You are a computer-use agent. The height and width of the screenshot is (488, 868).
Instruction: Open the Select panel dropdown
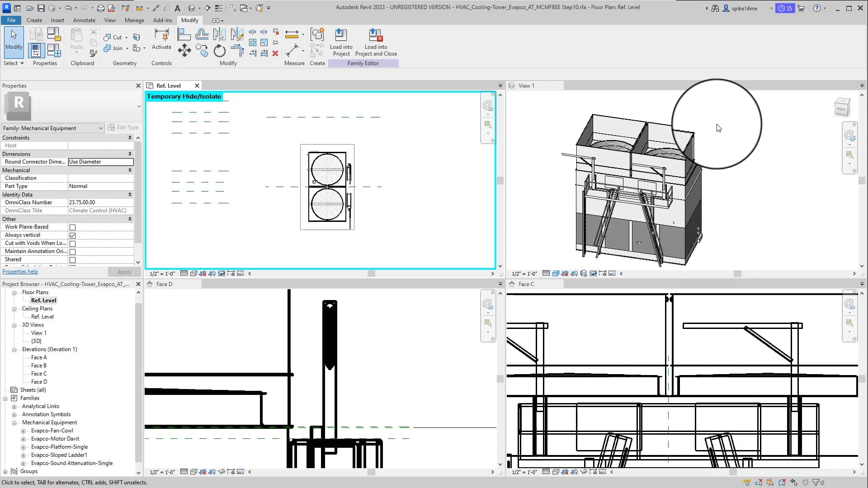click(x=14, y=63)
